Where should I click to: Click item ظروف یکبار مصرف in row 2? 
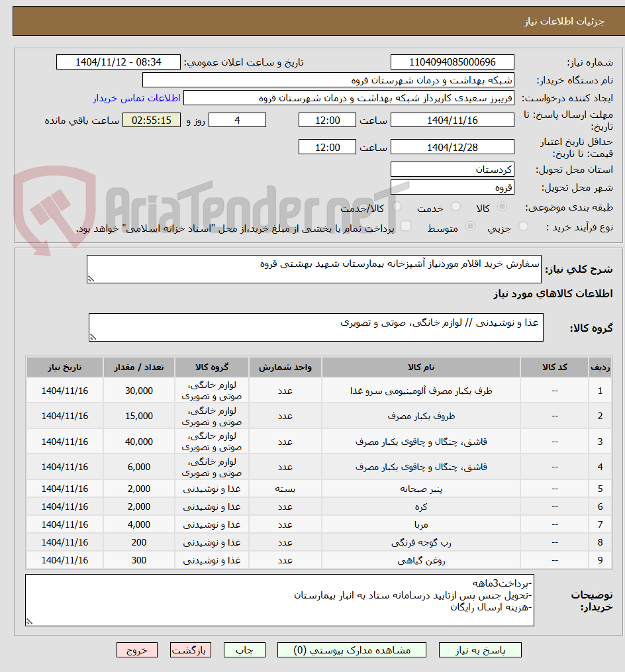point(421,416)
